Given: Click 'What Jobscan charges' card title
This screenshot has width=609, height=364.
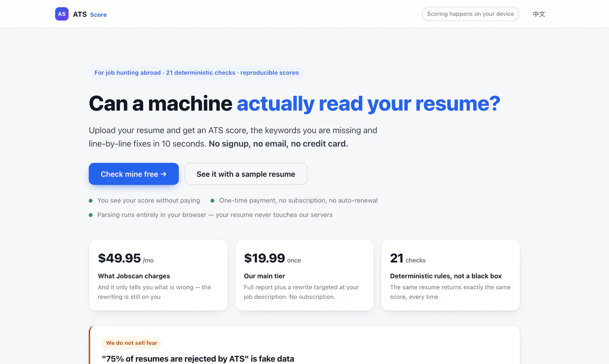Looking at the screenshot, I should 134,276.
